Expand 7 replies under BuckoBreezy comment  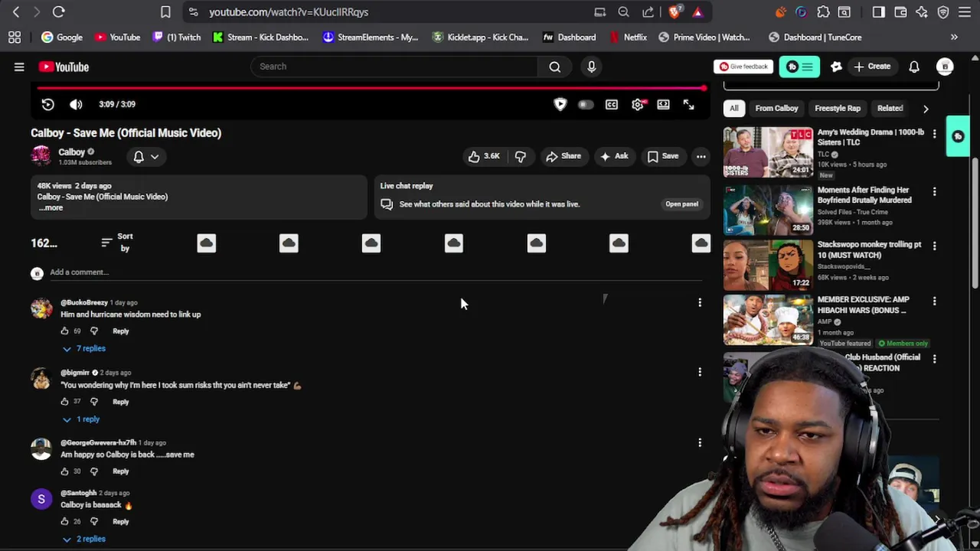pyautogui.click(x=84, y=348)
